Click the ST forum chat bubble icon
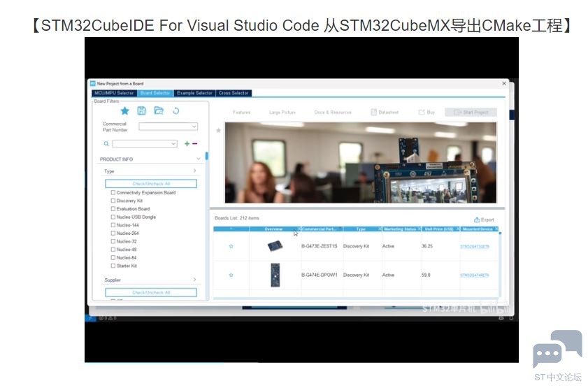Screen dimensions: 588x388 [x=557, y=348]
